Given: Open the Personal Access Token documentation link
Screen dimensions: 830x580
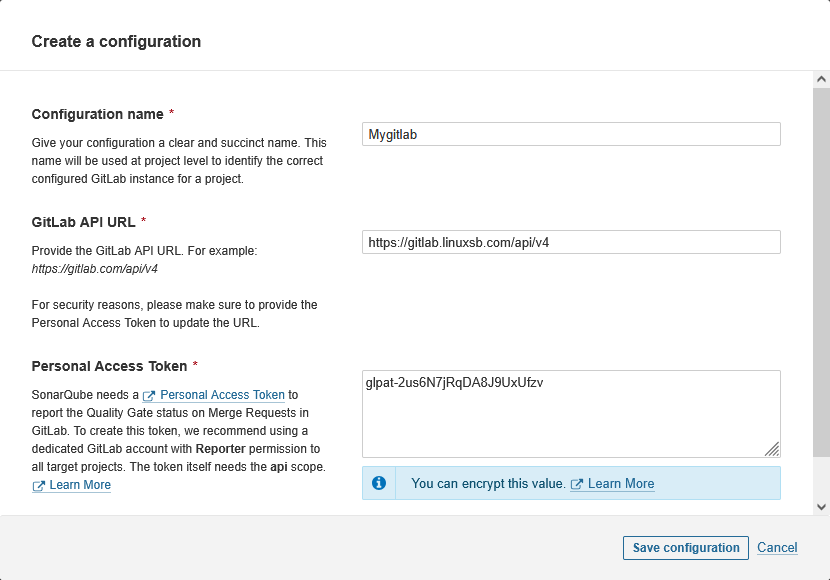Looking at the screenshot, I should click(222, 395).
